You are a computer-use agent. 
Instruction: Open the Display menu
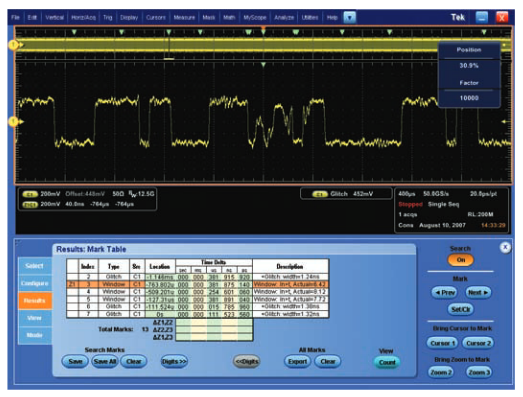pos(129,17)
